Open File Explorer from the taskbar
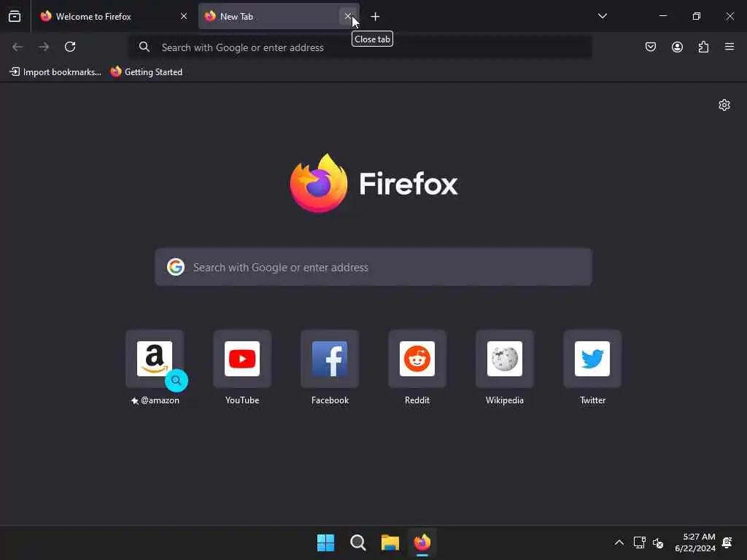Viewport: 747px width, 560px height. click(390, 542)
